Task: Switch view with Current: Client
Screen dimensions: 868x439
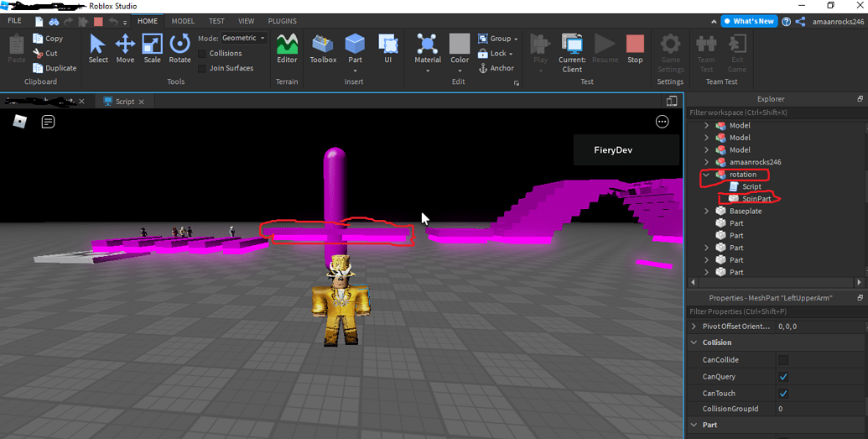Action: pos(572,53)
